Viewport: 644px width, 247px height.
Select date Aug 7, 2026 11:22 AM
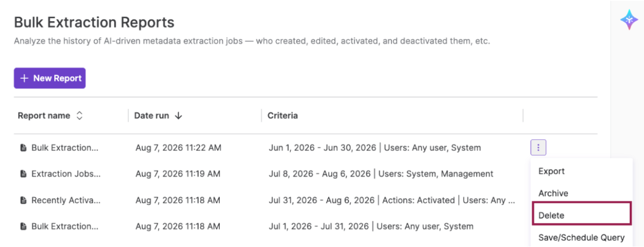pyautogui.click(x=179, y=148)
